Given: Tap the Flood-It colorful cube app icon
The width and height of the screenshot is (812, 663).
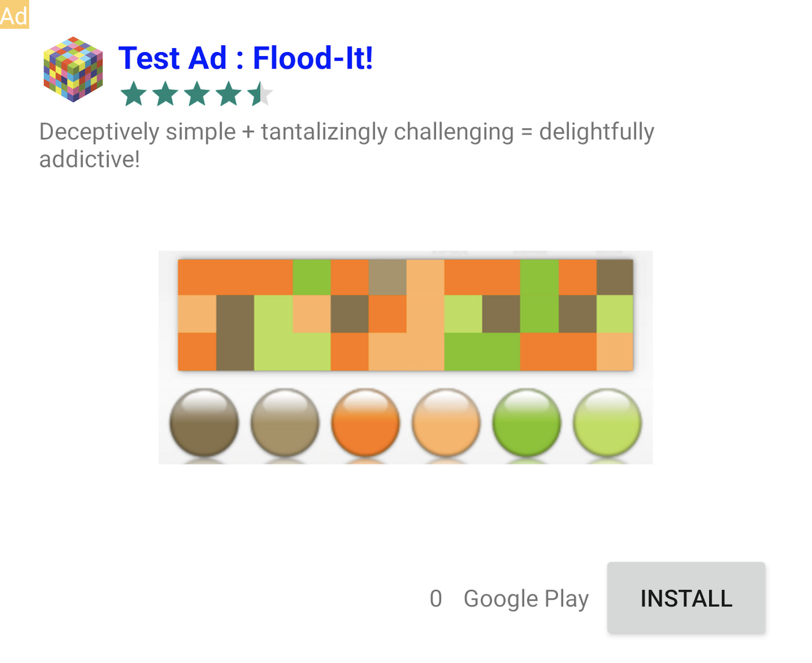Looking at the screenshot, I should coord(73,69).
